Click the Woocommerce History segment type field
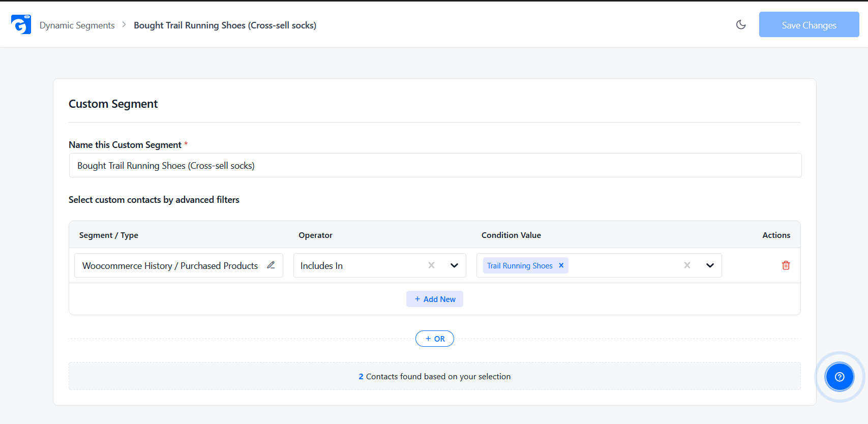 point(178,265)
